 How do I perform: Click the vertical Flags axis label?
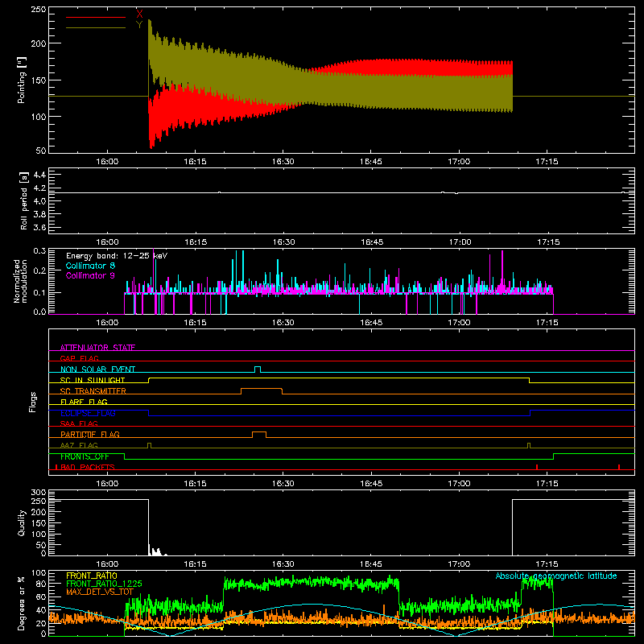pyautogui.click(x=33, y=402)
